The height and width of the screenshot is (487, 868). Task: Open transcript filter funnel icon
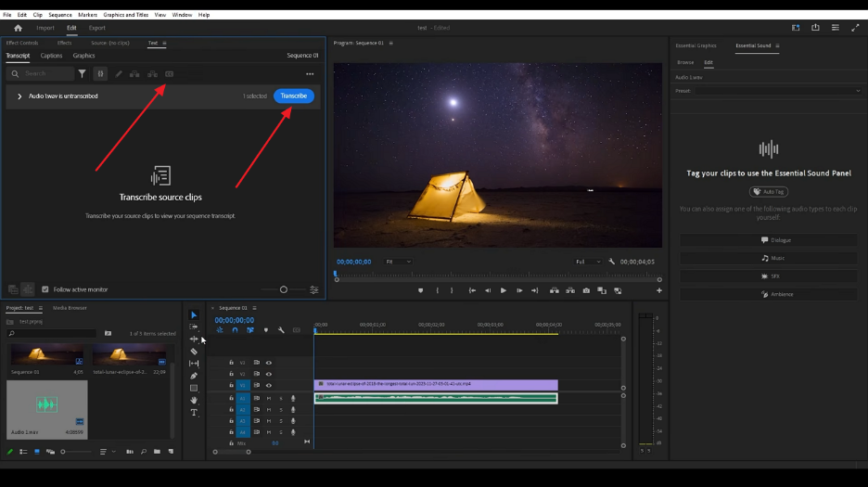pyautogui.click(x=82, y=73)
